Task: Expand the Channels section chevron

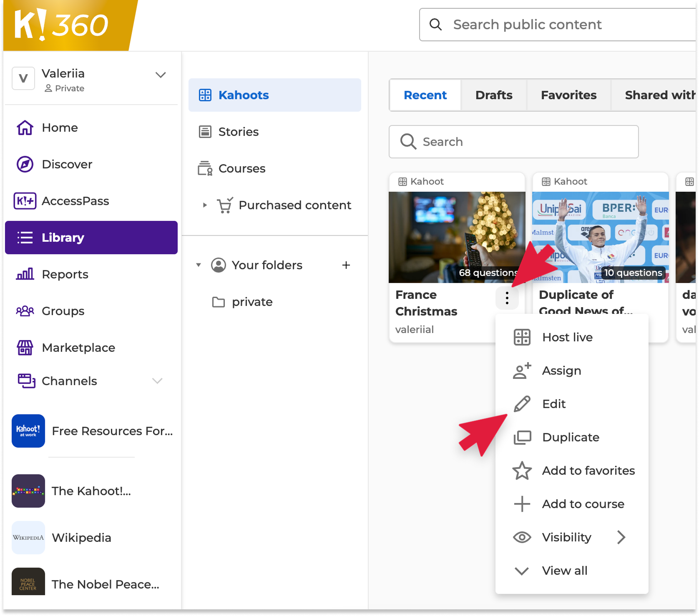Action: 157,381
